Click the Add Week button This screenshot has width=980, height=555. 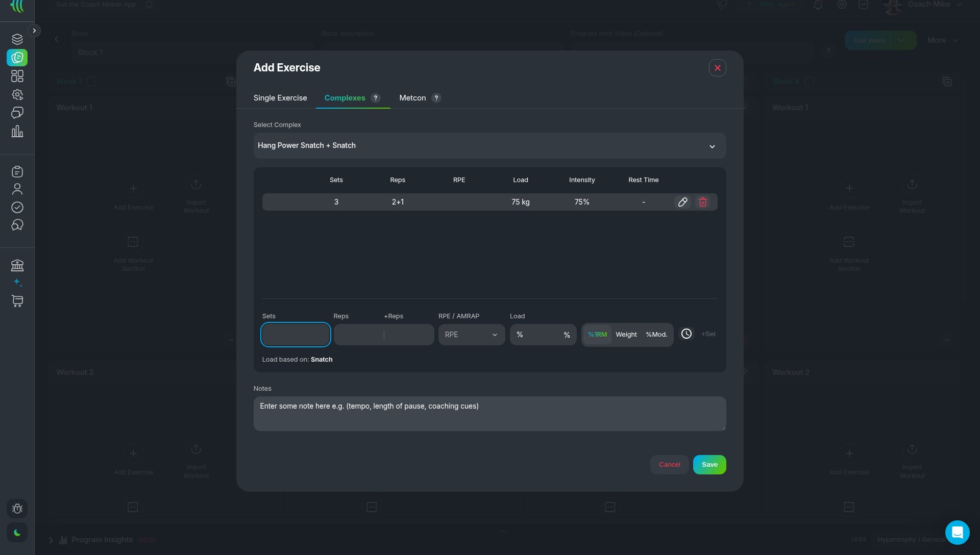tap(869, 40)
